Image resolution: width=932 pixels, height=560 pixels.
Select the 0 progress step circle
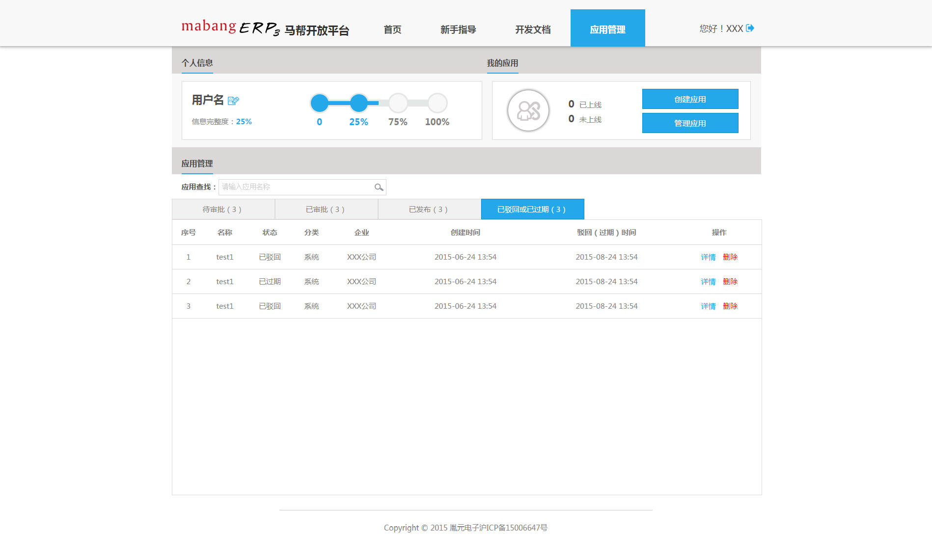(320, 103)
